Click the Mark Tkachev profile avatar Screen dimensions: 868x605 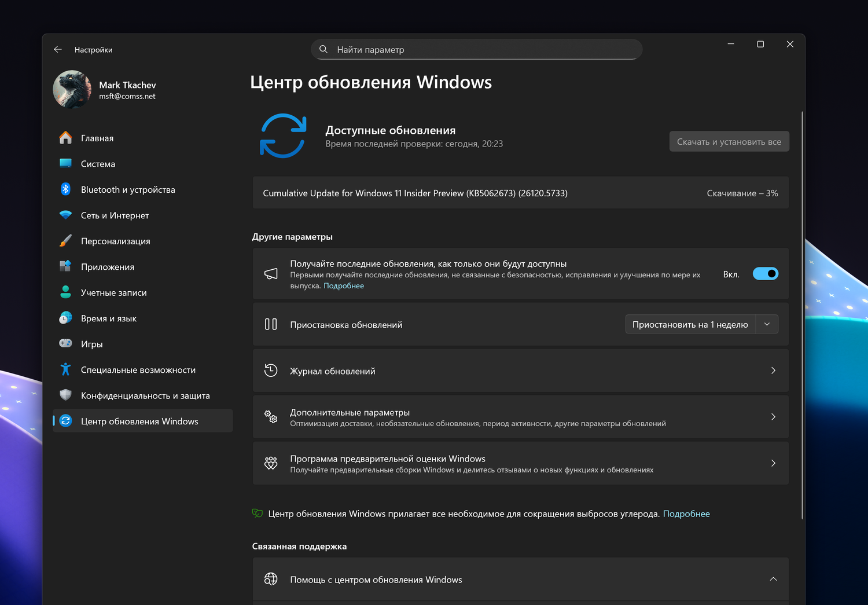click(x=72, y=90)
